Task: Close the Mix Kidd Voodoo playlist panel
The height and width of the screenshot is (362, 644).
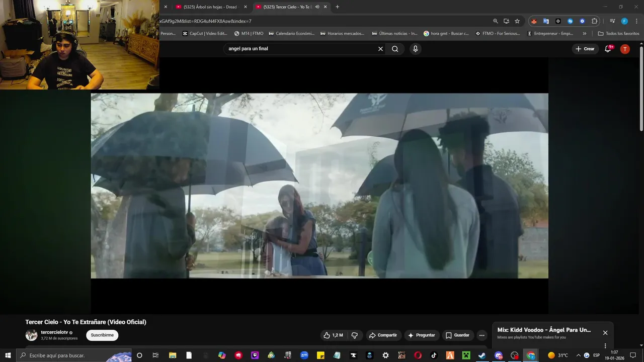Action: (605, 333)
